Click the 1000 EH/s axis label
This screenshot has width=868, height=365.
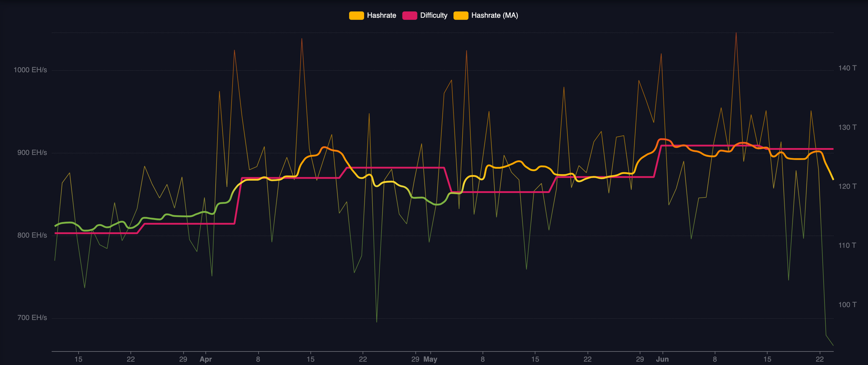click(30, 70)
